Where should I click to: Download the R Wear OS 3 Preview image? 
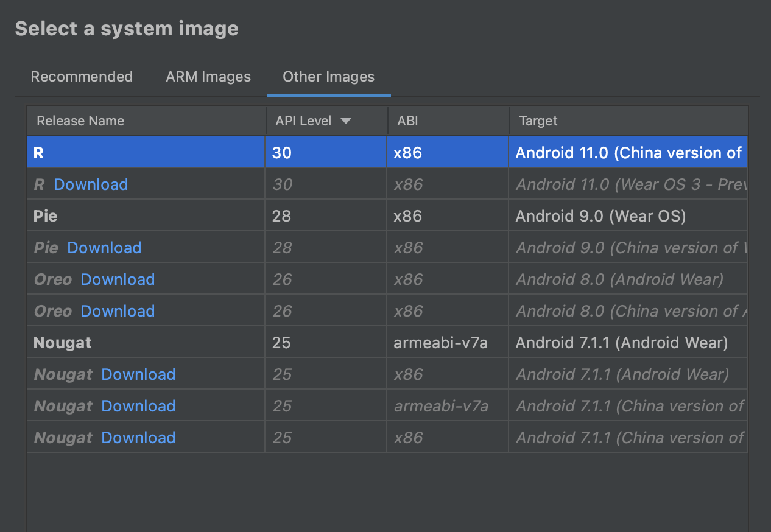[x=91, y=184]
